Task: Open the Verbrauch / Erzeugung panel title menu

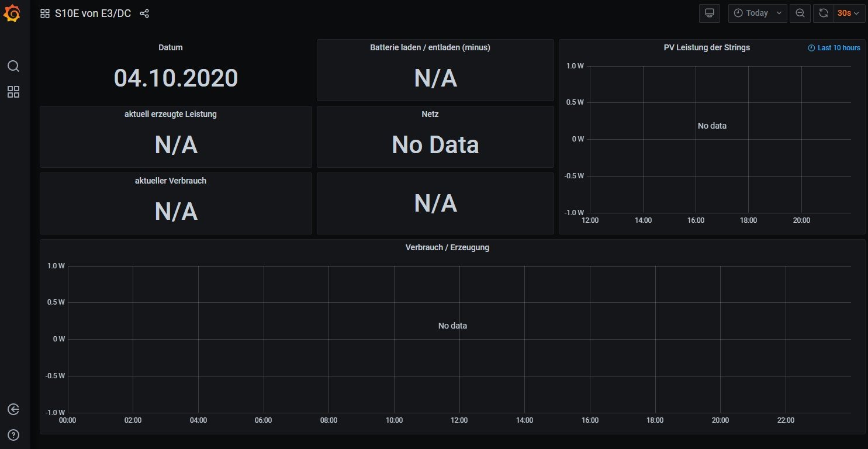Action: [447, 247]
